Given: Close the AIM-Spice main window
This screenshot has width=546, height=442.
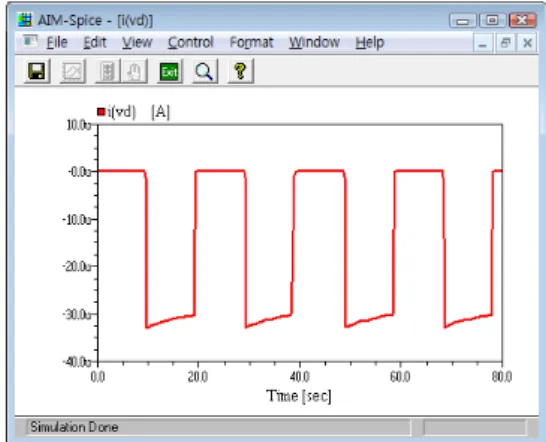Looking at the screenshot, I should tap(522, 21).
